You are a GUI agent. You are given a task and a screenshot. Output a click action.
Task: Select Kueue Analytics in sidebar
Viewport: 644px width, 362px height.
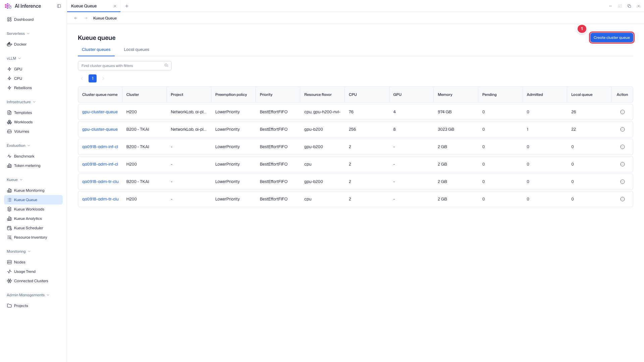pyautogui.click(x=33, y=219)
